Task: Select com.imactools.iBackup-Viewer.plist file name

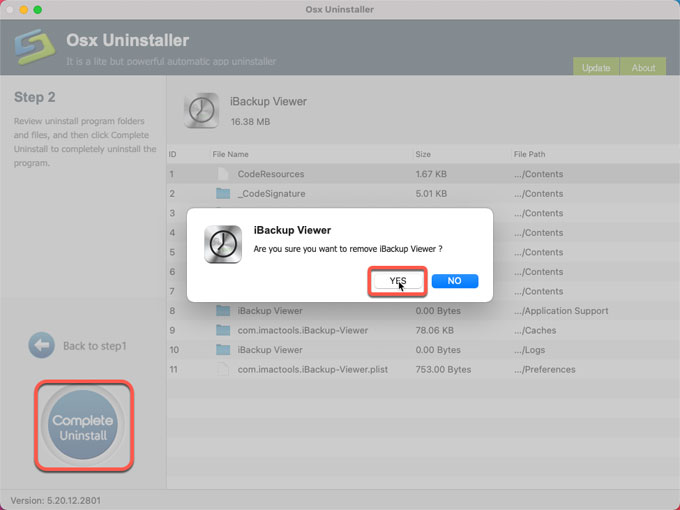Action: [313, 369]
